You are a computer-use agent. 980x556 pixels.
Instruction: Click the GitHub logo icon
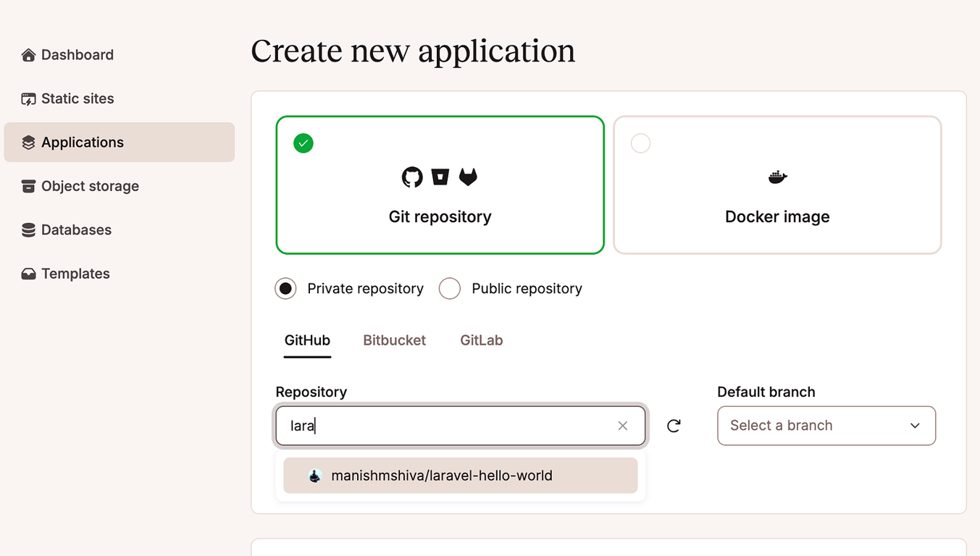point(412,177)
